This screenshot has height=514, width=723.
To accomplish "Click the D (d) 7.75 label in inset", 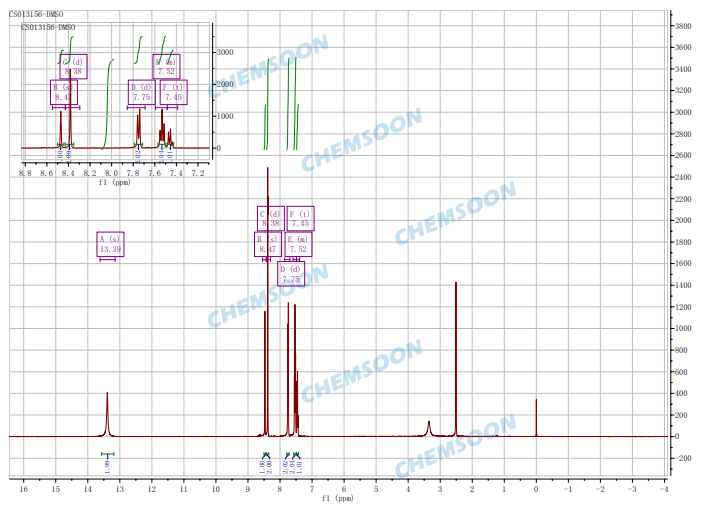I will pos(141,92).
